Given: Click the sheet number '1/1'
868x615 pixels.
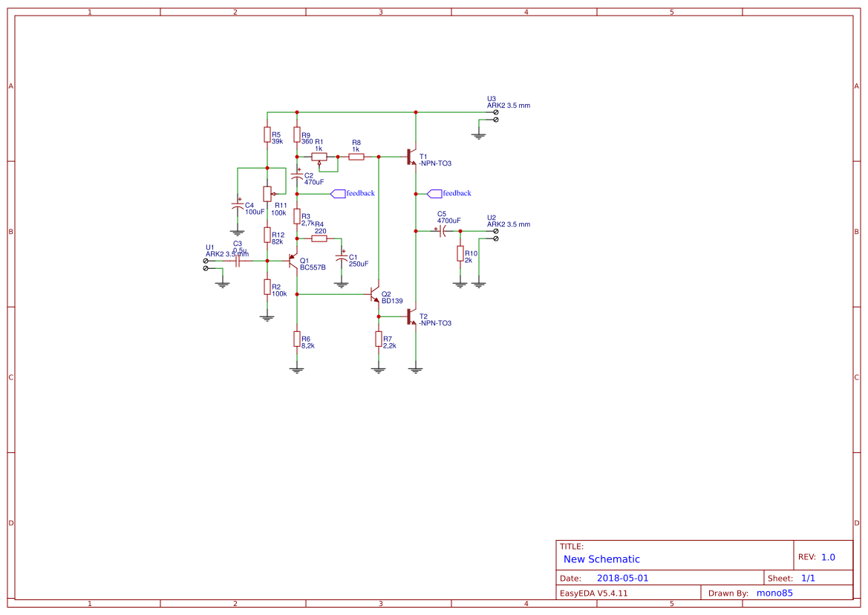Looking at the screenshot, I should (808, 578).
